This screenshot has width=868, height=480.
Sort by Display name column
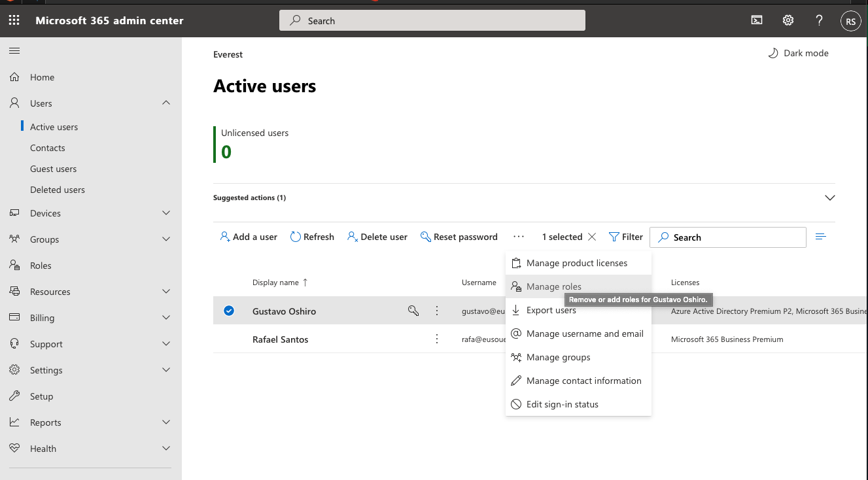[280, 283]
